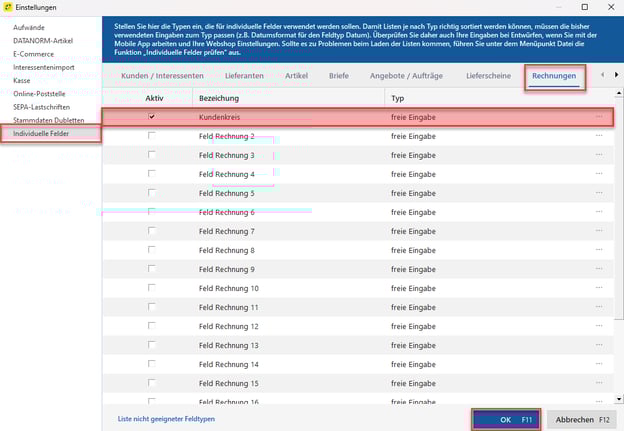Click the ellipsis on Feld Rechnung 10 row
This screenshot has width=624, height=431.
(x=600, y=288)
